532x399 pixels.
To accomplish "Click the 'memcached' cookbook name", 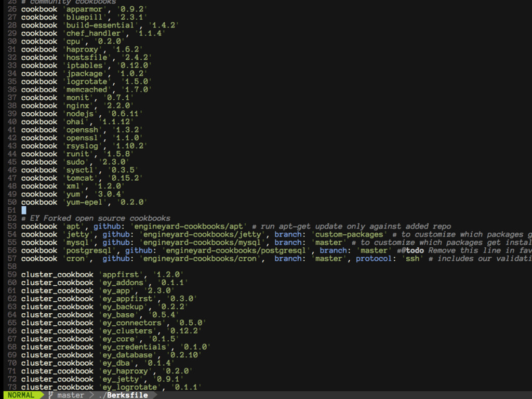I will tap(87, 89).
